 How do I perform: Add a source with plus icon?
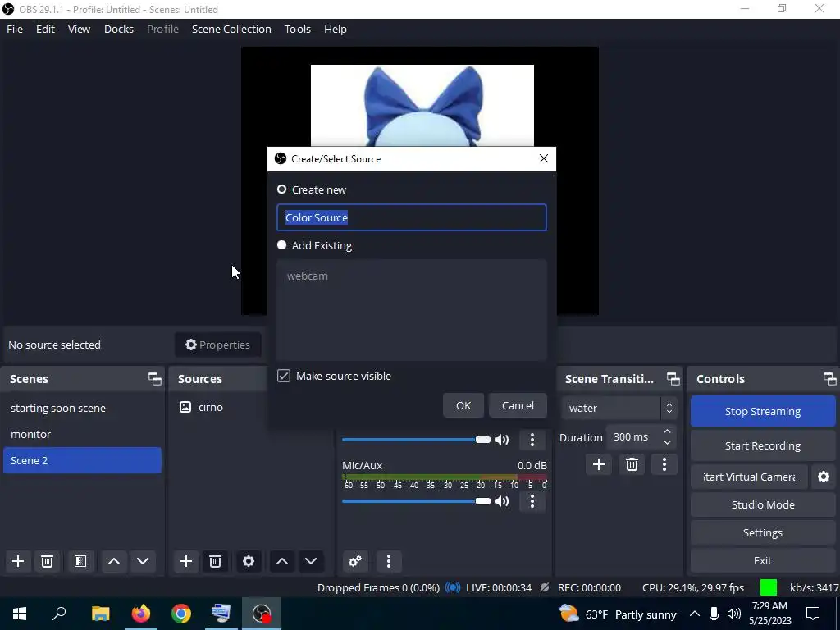click(186, 561)
